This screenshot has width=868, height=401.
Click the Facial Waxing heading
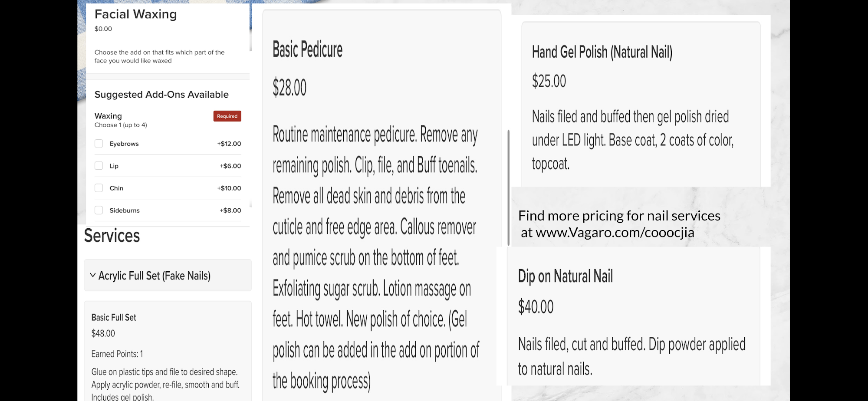pyautogui.click(x=135, y=14)
